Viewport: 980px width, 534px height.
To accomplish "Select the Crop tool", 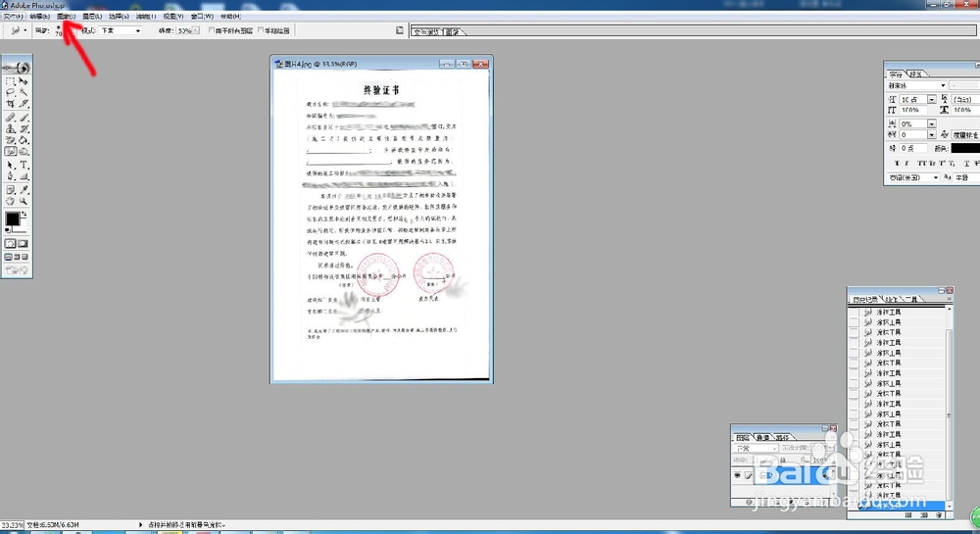I will (x=10, y=104).
